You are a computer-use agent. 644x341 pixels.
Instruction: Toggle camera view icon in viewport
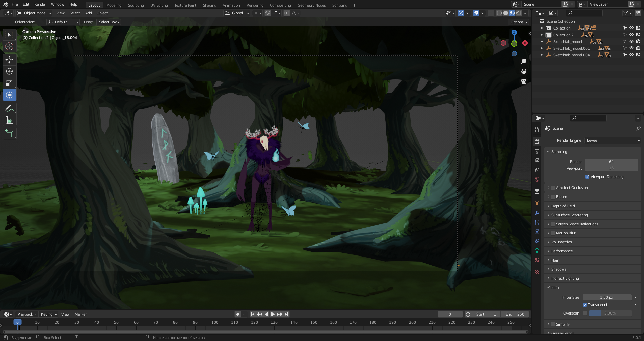[523, 81]
